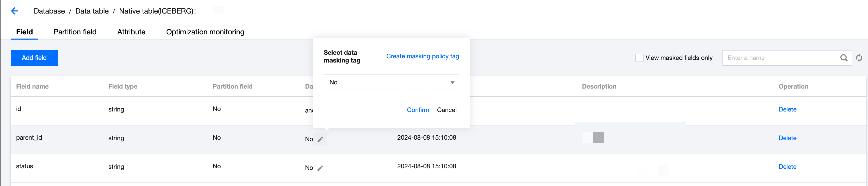Click the blue back arrow icon

tap(15, 11)
